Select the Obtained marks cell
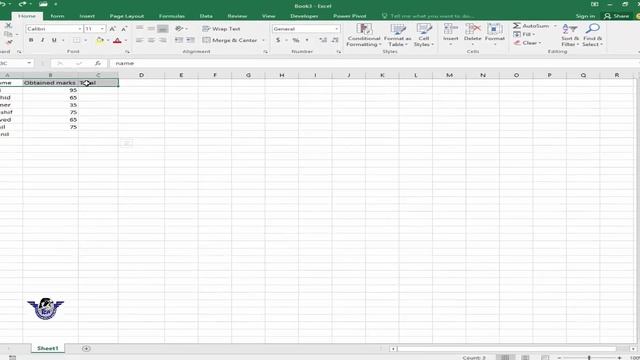 point(50,83)
